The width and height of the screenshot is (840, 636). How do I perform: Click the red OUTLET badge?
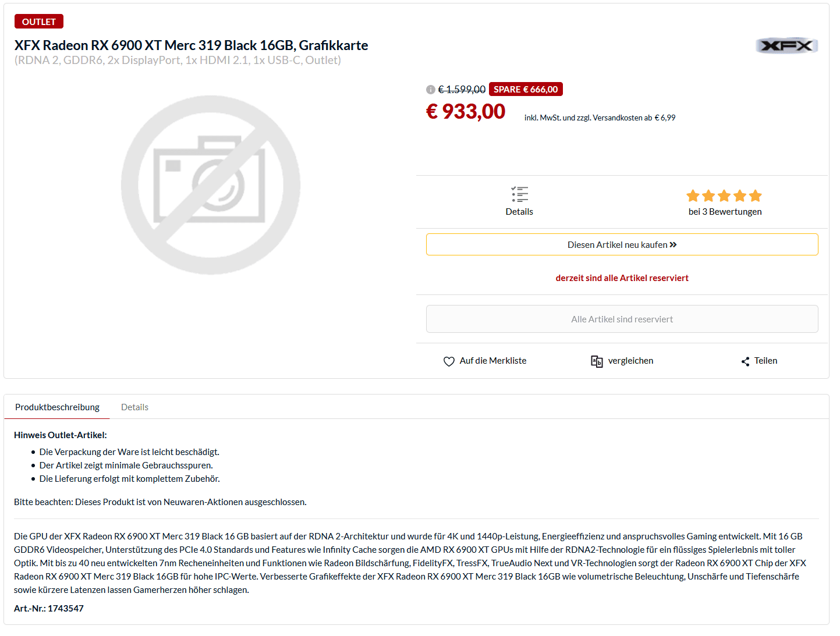pos(39,22)
